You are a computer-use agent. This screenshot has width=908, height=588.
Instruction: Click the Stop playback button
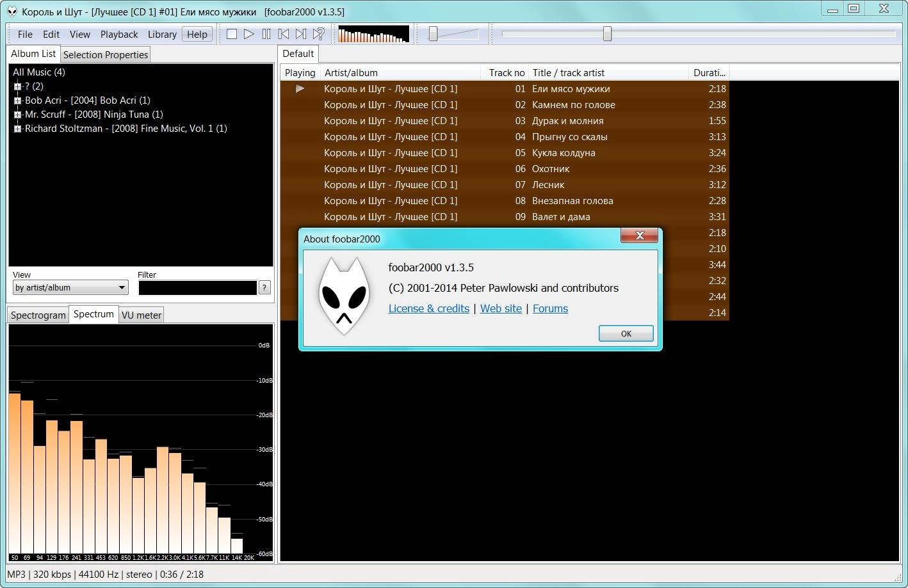(x=232, y=34)
